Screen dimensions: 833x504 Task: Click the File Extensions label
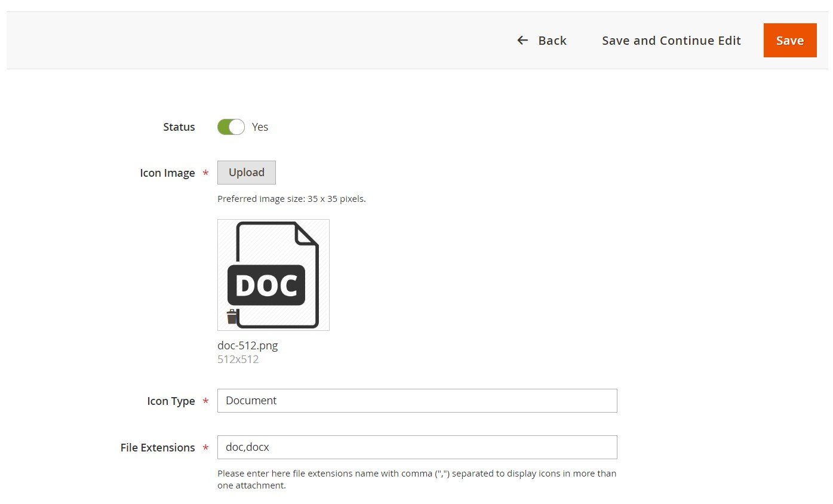click(158, 447)
